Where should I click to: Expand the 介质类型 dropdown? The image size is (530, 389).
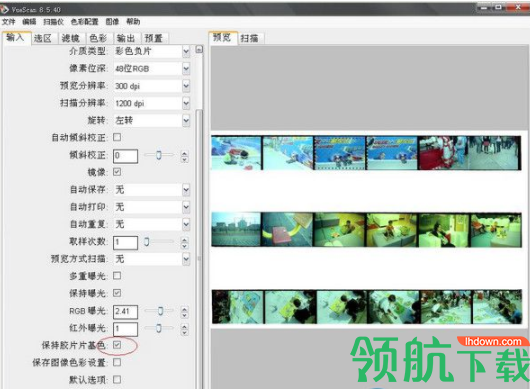coord(186,51)
